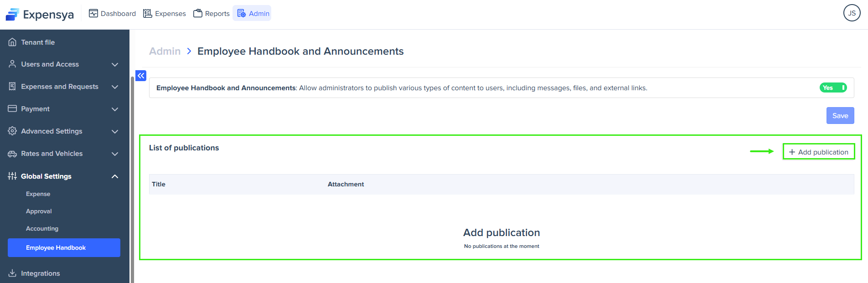
Task: Click the Admin settings icon in top bar
Action: pyautogui.click(x=242, y=13)
